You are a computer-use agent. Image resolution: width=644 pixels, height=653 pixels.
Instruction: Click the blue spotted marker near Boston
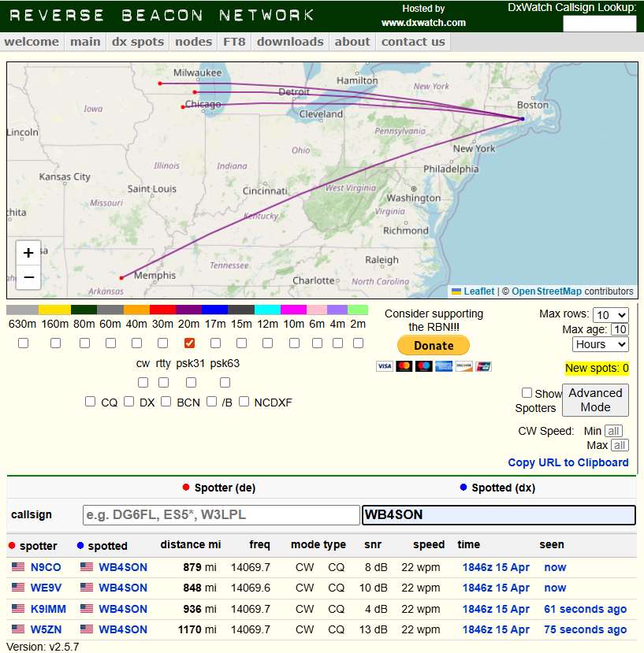pyautogui.click(x=522, y=119)
